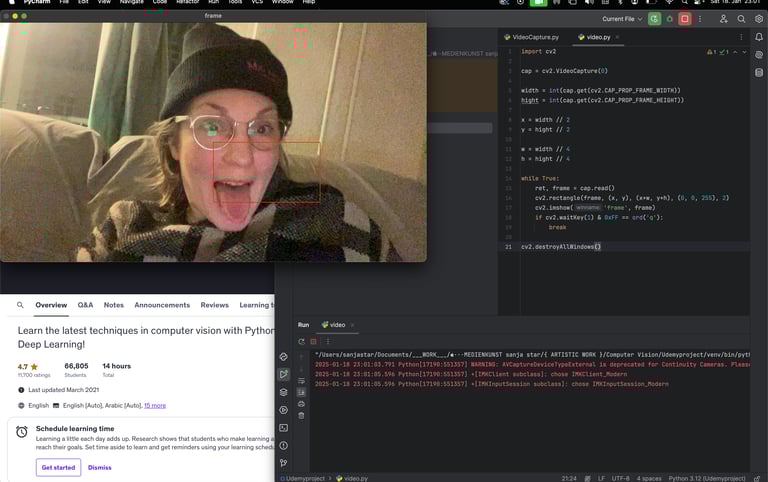Click 'Last updated March 2021' text
The image size is (768, 482).
pyautogui.click(x=64, y=390)
